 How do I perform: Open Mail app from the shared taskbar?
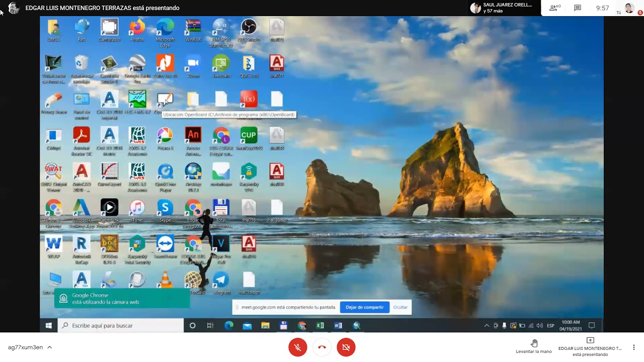coord(247,326)
